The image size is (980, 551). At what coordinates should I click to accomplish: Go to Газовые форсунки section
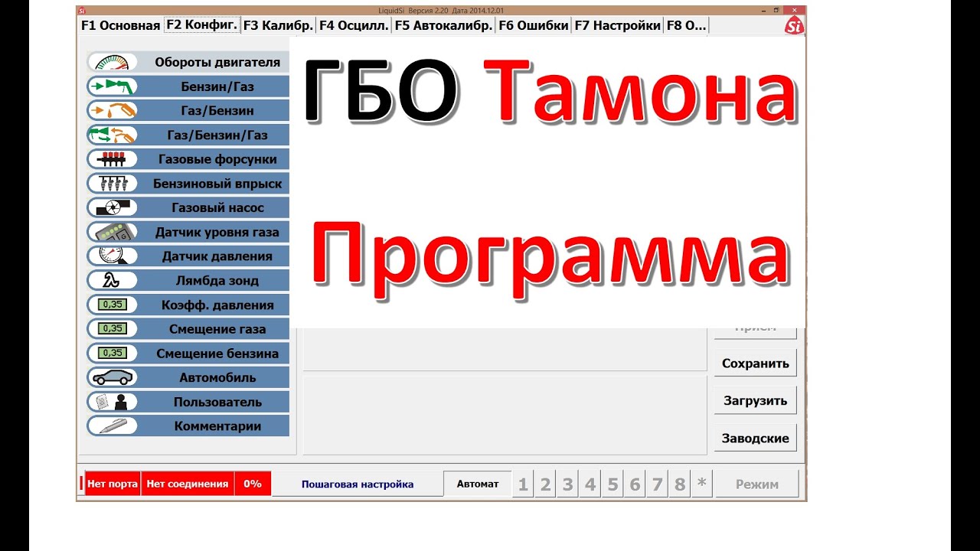click(188, 159)
